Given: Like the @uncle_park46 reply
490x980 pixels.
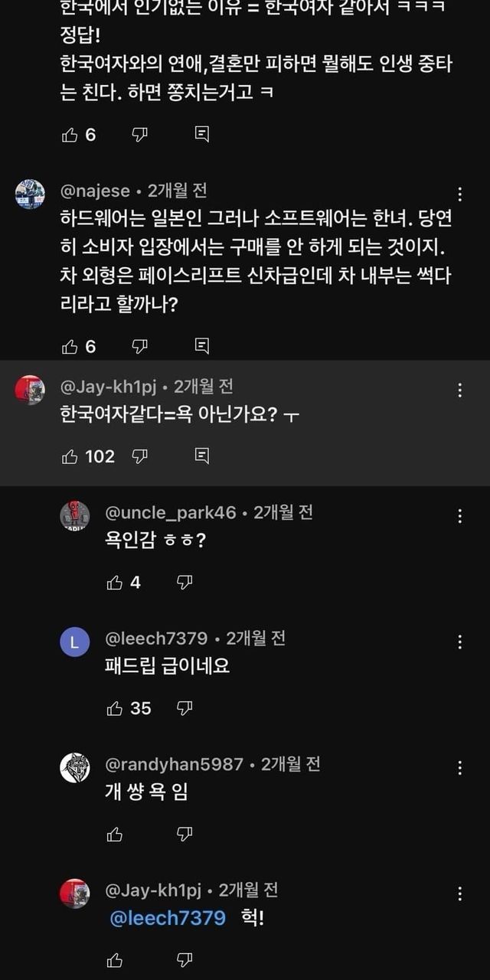Looking at the screenshot, I should coord(115,583).
